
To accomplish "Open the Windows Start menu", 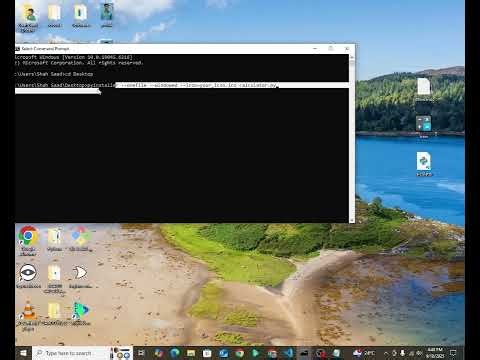I will [x=23, y=353].
